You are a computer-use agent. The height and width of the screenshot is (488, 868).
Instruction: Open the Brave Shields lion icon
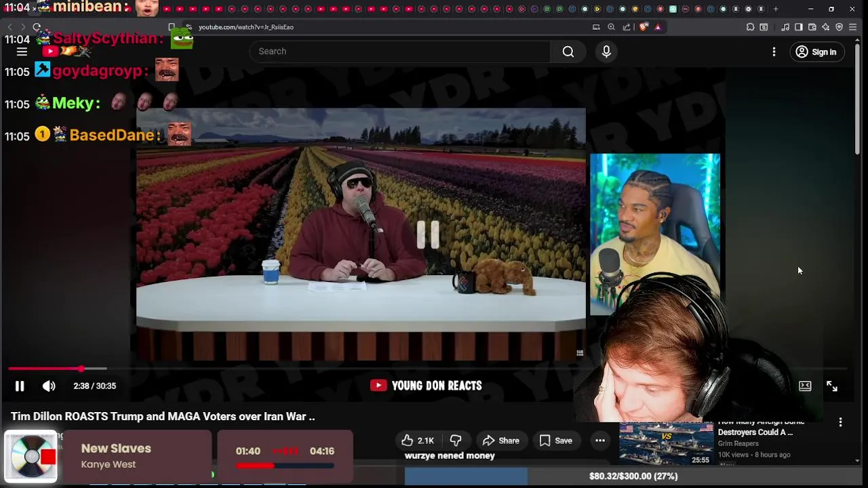tap(643, 27)
